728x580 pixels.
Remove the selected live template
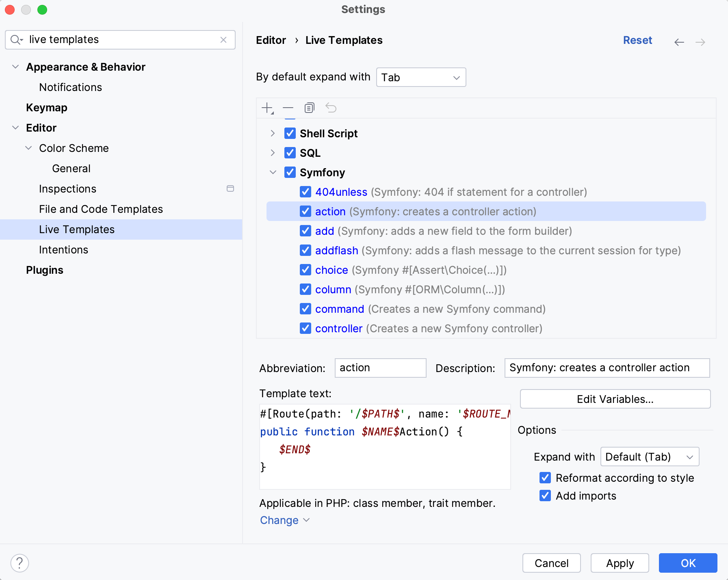click(x=288, y=108)
